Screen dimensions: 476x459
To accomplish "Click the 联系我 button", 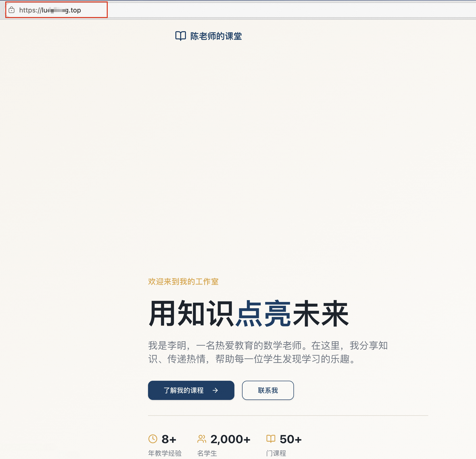I will point(268,390).
